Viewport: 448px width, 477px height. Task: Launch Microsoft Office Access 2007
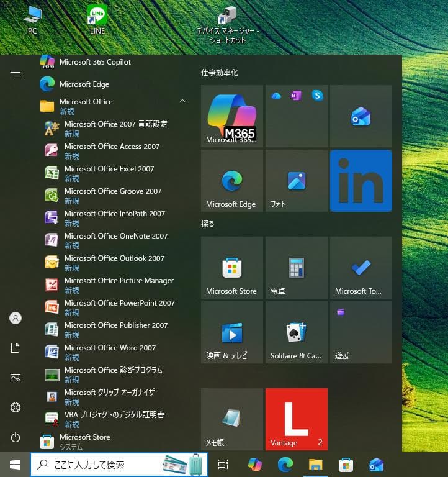click(113, 151)
